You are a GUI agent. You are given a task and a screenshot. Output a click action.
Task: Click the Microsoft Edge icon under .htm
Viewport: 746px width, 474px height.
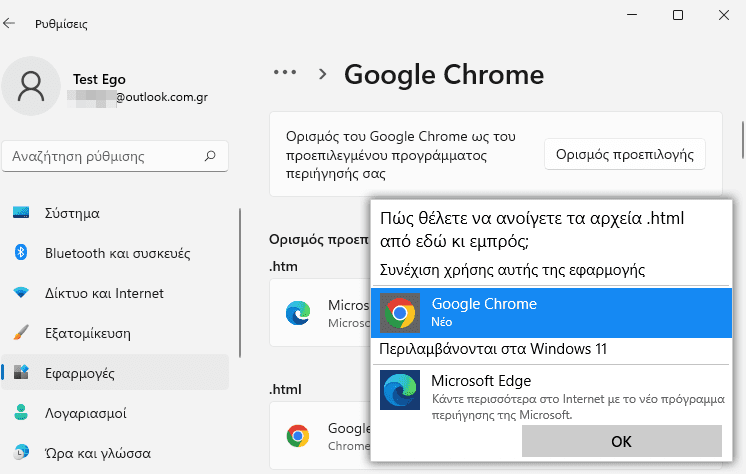point(298,313)
